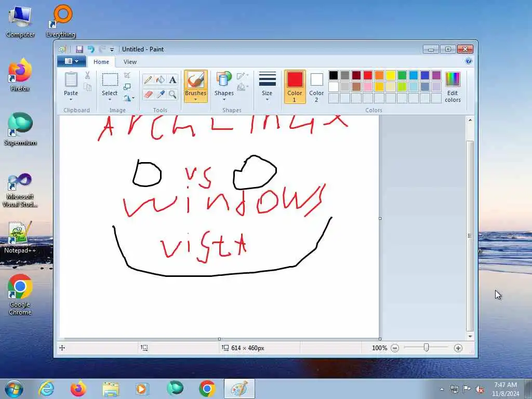The width and height of the screenshot is (532, 399).
Task: Click the zoom out minus button
Action: [395, 348]
